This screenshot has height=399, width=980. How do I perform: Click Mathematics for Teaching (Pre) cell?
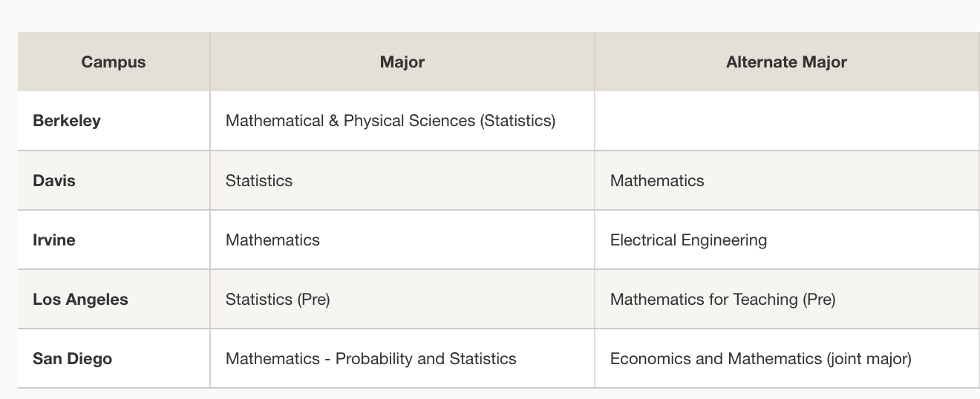[x=722, y=299]
